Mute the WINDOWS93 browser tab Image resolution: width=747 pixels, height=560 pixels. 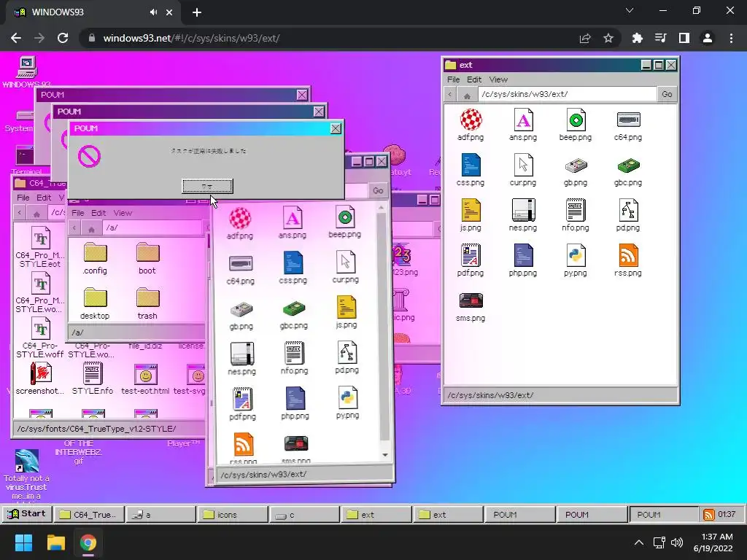[x=153, y=12]
